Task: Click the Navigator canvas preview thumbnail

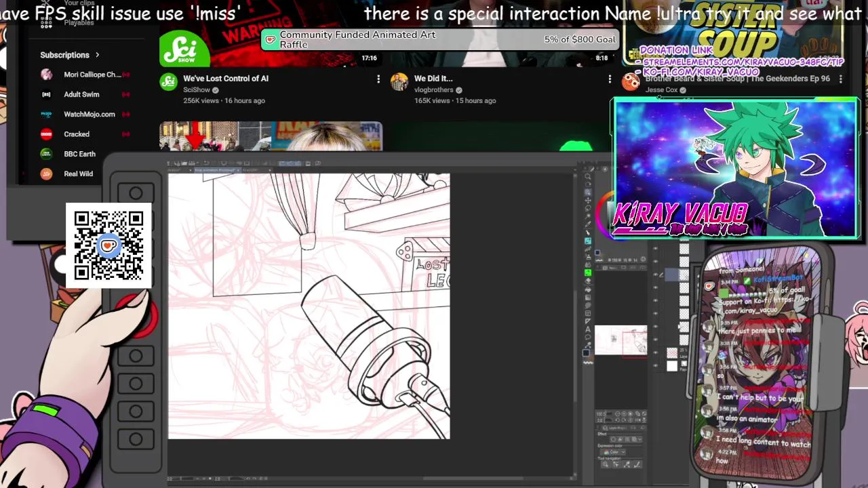Action: point(620,340)
